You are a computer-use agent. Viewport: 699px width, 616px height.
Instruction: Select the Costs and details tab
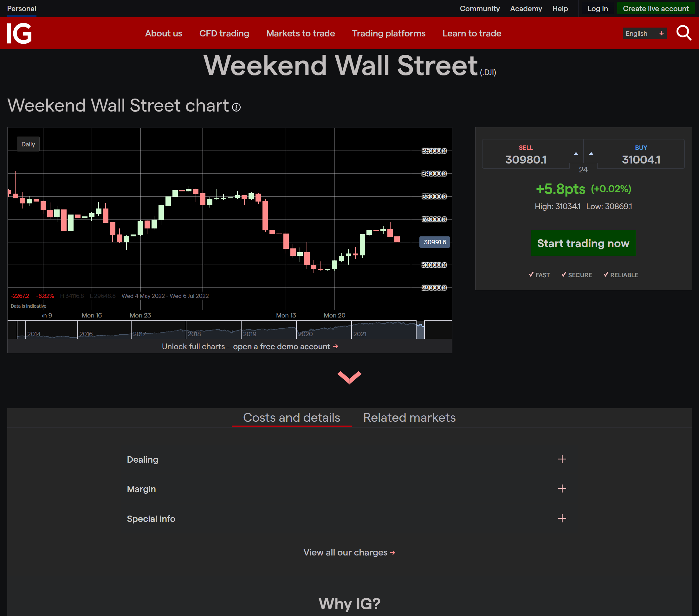291,417
